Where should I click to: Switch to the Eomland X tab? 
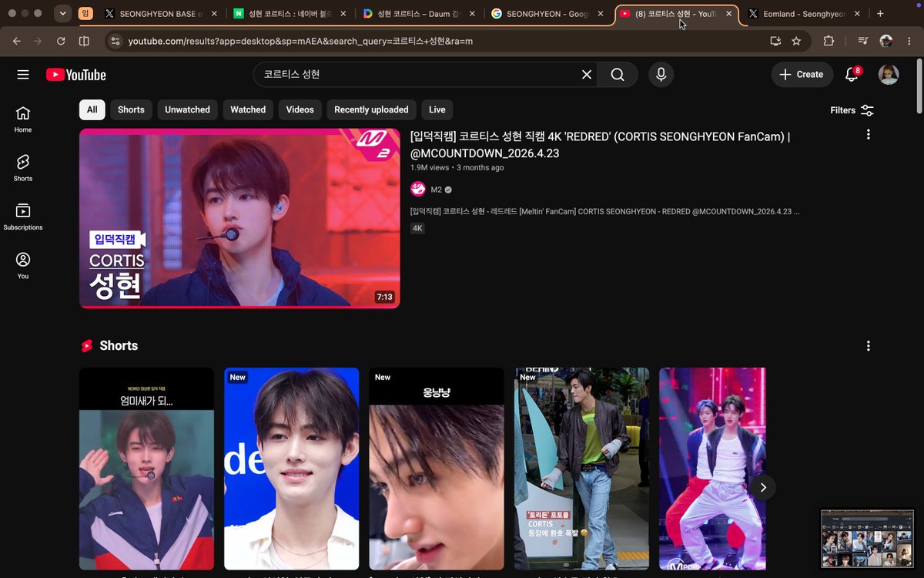[x=803, y=14]
